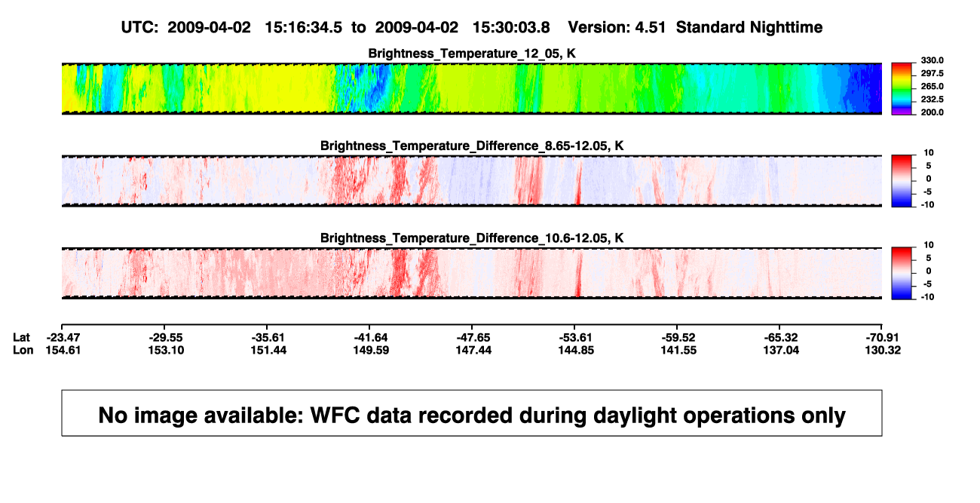The width and height of the screenshot is (980, 503).
Task: Click the latitude value -70.91
Action: (x=883, y=337)
